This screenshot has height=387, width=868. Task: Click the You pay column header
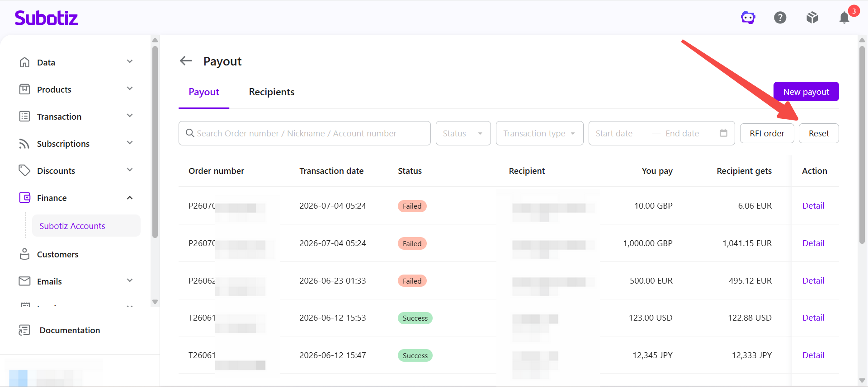pos(657,171)
